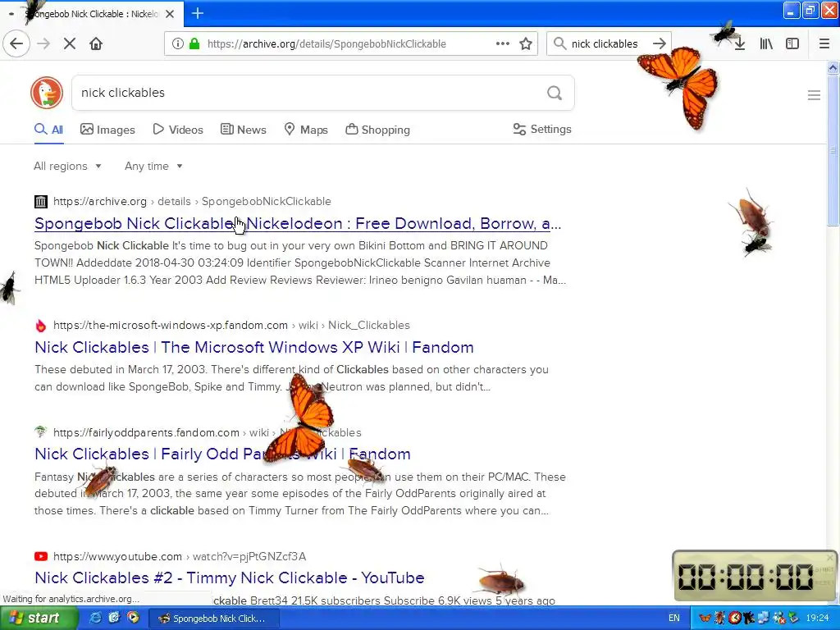Switch to the Shopping search tab
The width and height of the screenshot is (840, 630).
pos(377,130)
